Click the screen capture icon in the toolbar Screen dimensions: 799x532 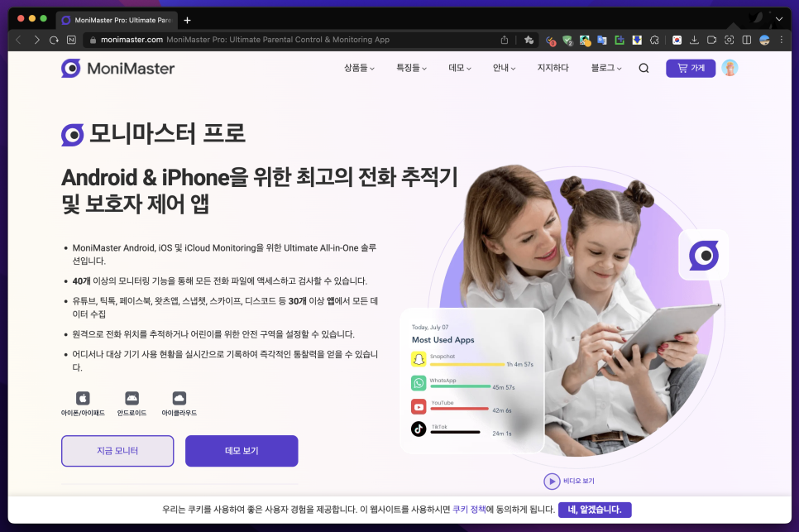730,40
